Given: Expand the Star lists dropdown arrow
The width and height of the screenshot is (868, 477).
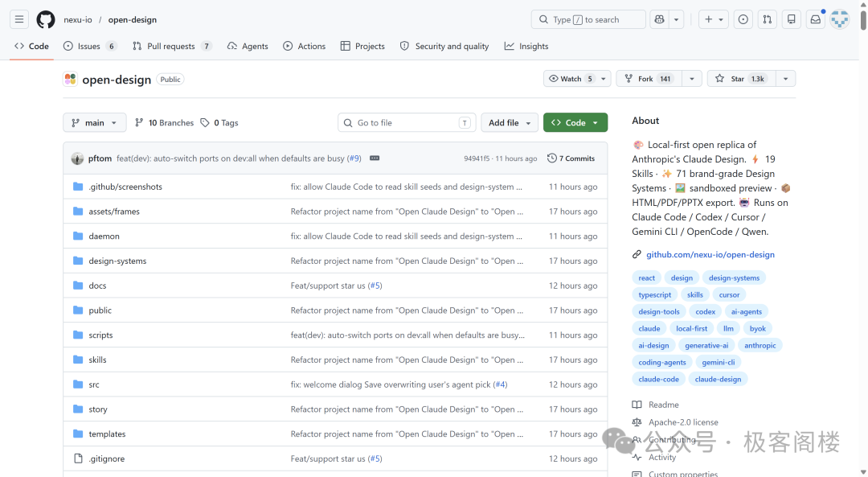Looking at the screenshot, I should click(x=785, y=79).
